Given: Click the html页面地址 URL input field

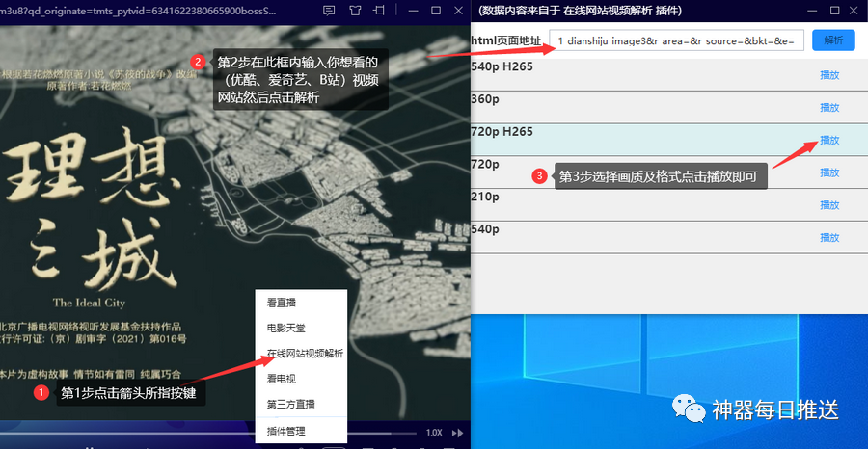Looking at the screenshot, I should tap(676, 40).
